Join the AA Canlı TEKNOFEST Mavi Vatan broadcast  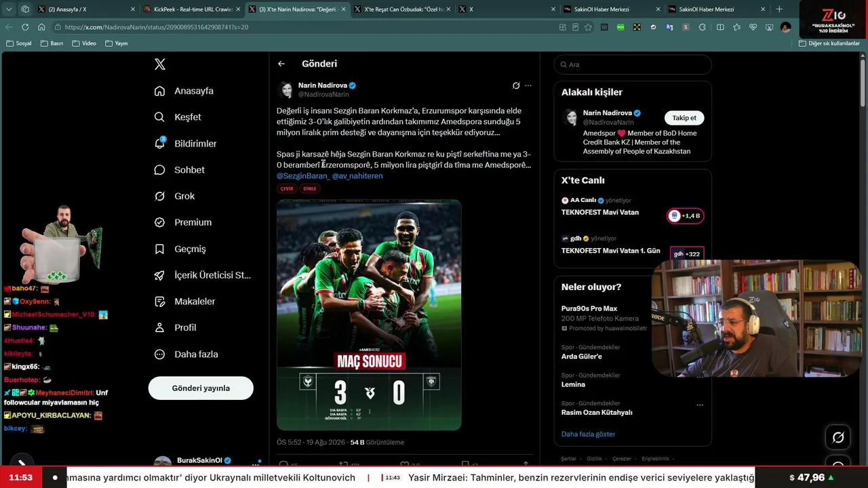click(685, 216)
